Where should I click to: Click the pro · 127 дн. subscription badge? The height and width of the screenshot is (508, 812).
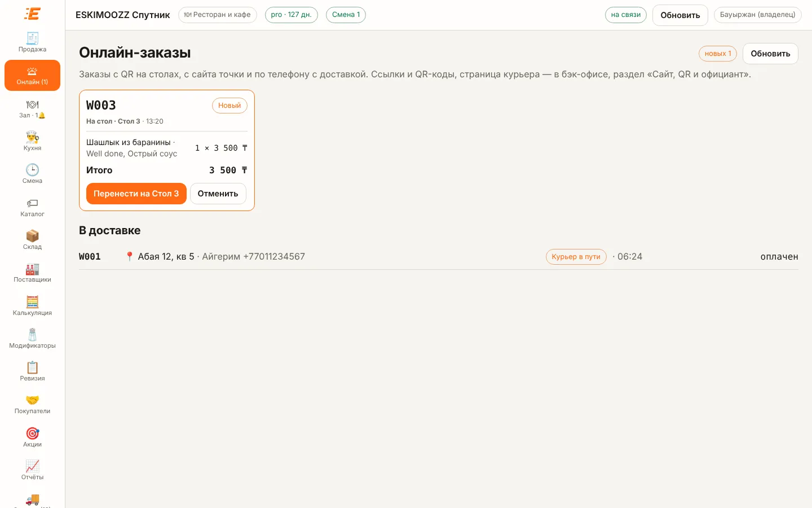coord(291,15)
